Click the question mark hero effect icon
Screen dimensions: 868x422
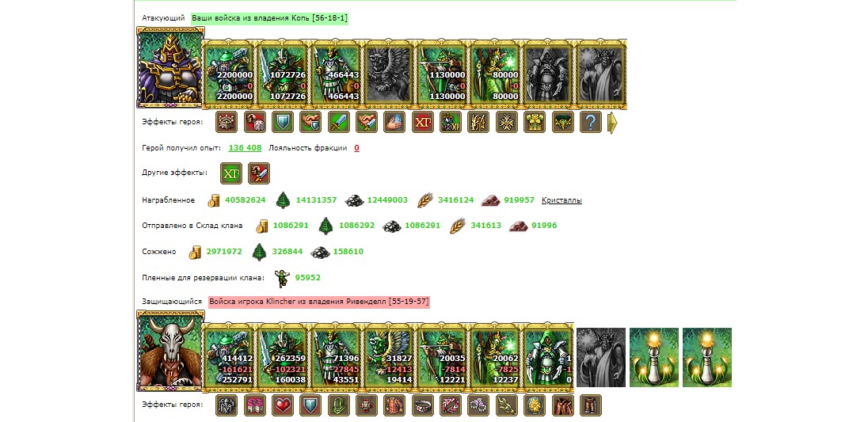click(x=591, y=122)
